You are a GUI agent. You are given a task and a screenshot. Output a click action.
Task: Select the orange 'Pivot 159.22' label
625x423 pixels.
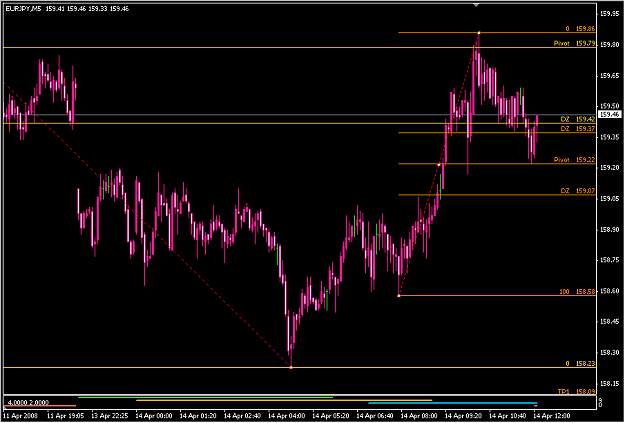[574, 160]
